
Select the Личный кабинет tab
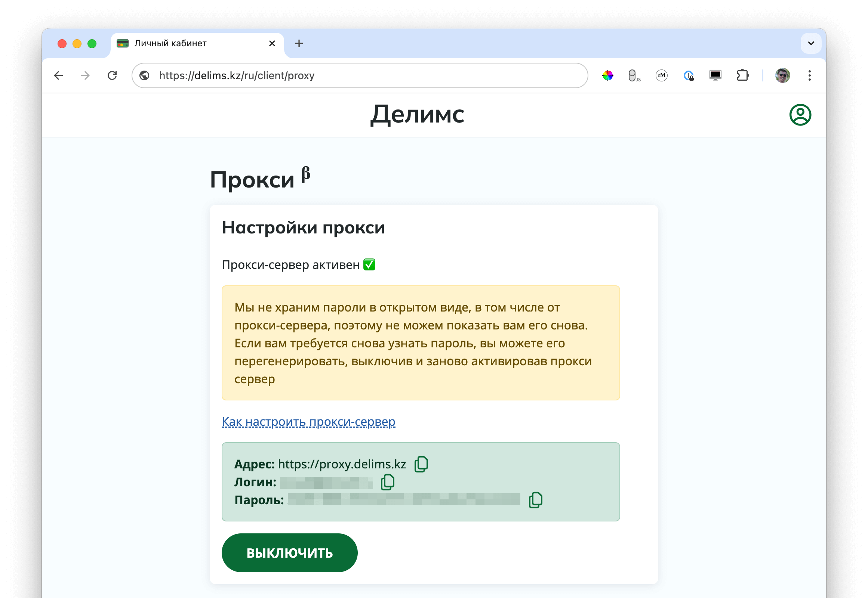click(x=197, y=44)
